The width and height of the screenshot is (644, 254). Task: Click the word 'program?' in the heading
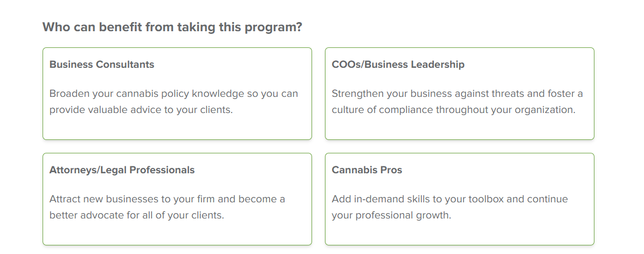coord(273,27)
